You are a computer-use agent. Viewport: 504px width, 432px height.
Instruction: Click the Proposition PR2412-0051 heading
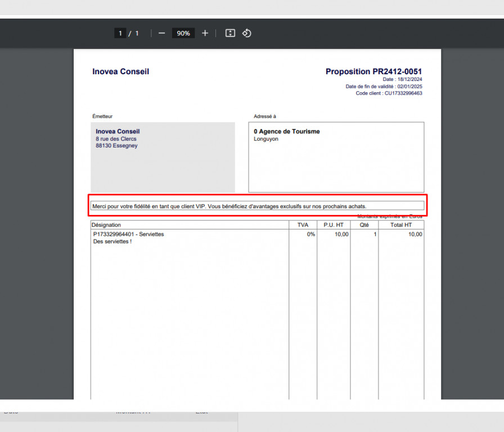tap(373, 71)
